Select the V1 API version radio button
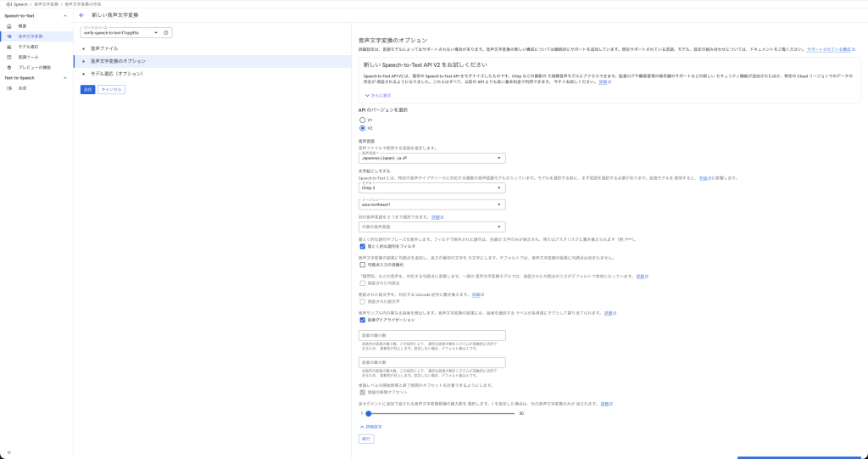Screen dimensions: 868x459 click(363, 120)
